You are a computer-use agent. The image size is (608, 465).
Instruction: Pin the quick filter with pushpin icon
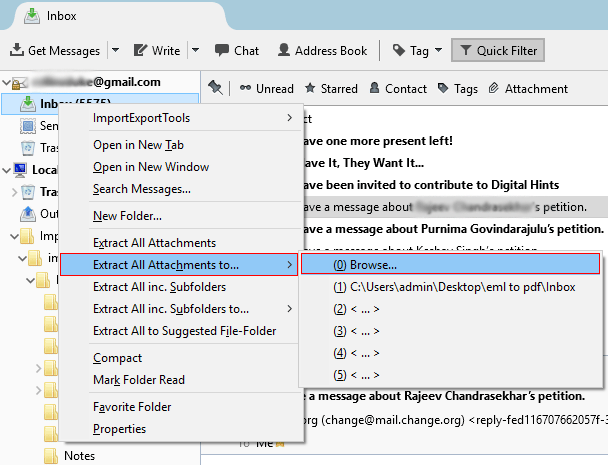pos(215,88)
